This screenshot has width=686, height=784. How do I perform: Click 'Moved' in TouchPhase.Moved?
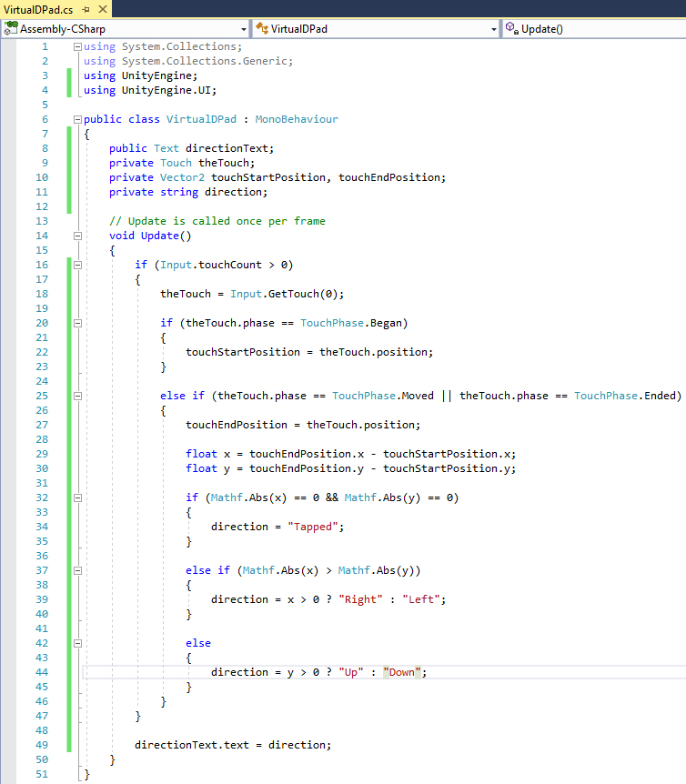point(418,396)
